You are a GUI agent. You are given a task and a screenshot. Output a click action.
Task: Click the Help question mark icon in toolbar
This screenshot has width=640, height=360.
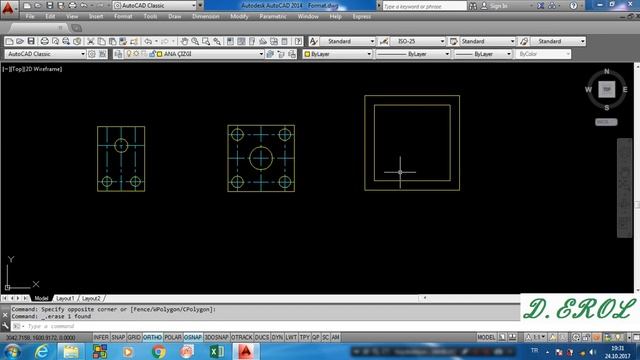[298, 41]
